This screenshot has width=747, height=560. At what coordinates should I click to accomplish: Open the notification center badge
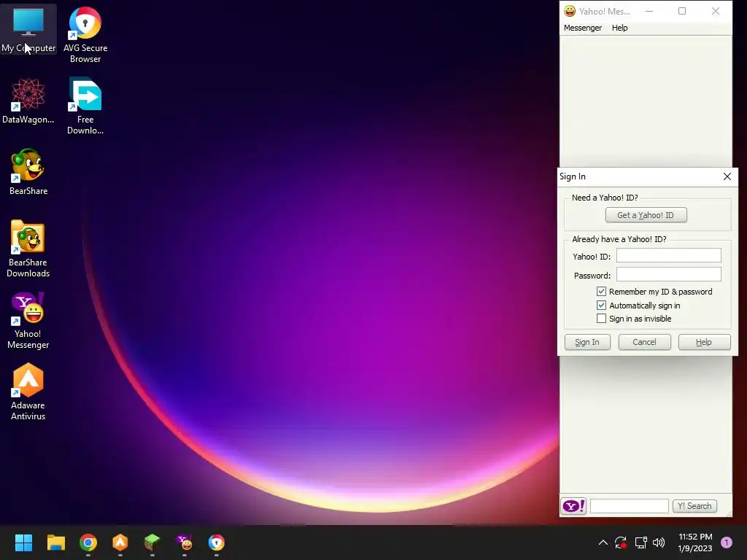pos(727,542)
